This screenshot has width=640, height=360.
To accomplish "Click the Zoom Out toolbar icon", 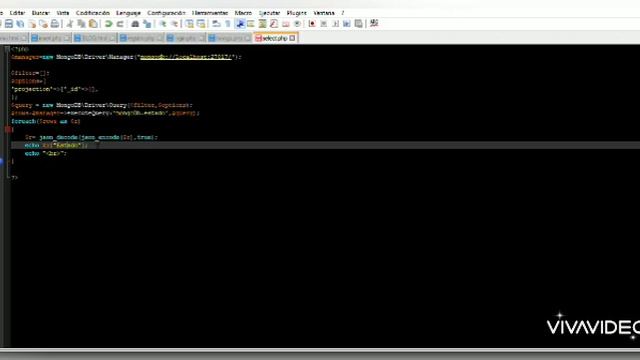I will (174, 24).
